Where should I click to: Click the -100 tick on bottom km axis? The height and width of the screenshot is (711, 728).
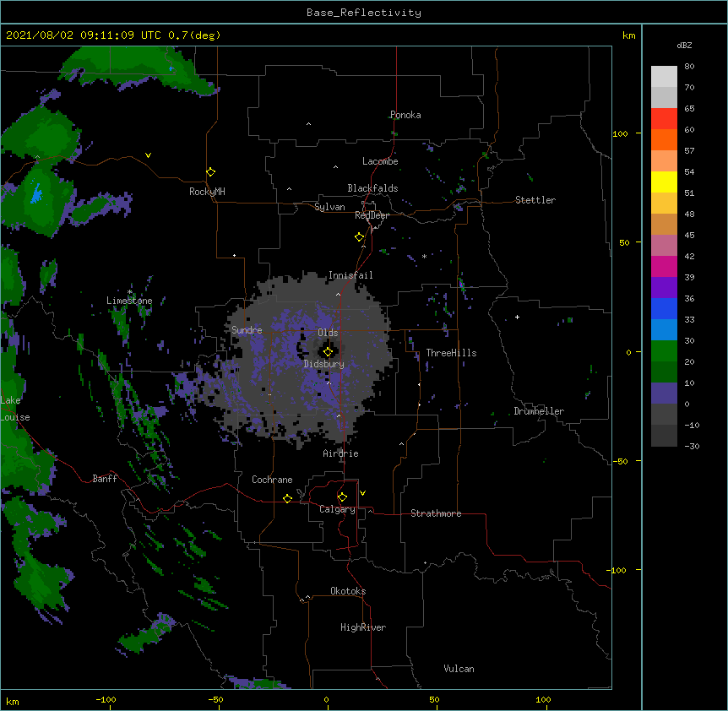106,699
